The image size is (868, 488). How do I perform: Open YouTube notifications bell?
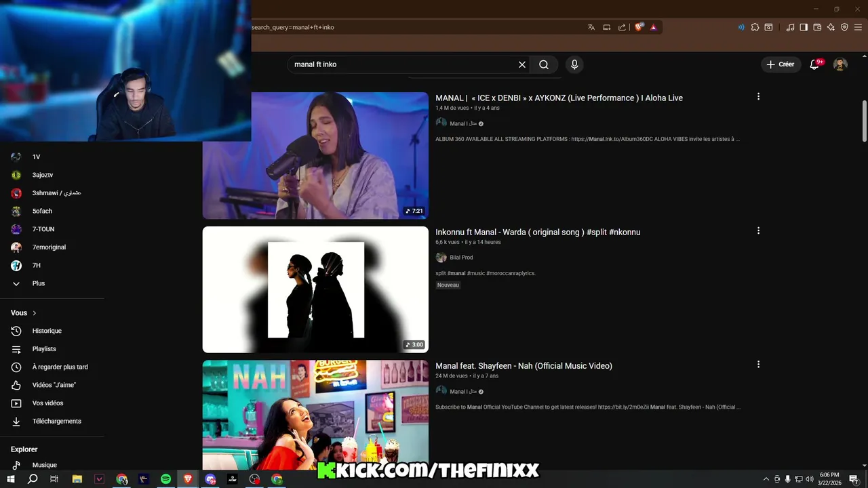click(815, 64)
